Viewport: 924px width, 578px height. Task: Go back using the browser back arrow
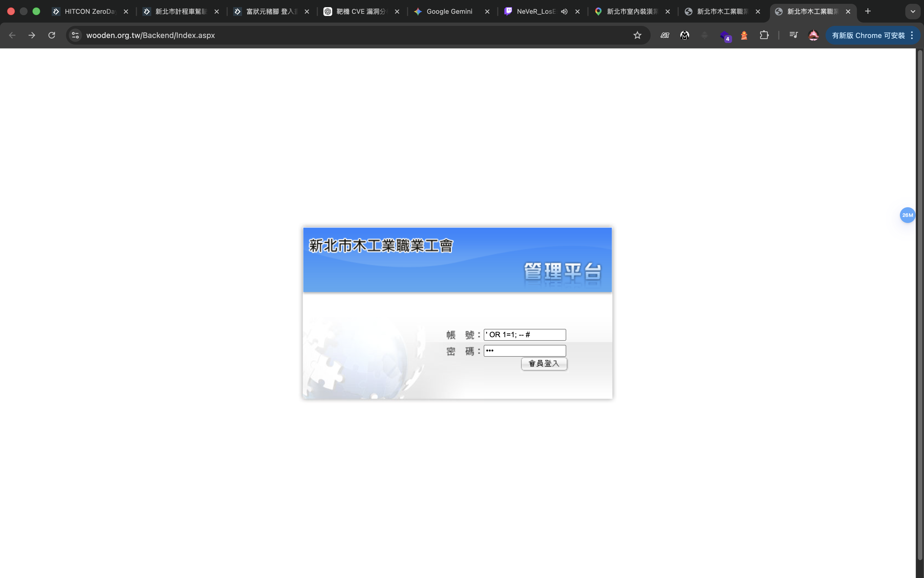coord(12,35)
